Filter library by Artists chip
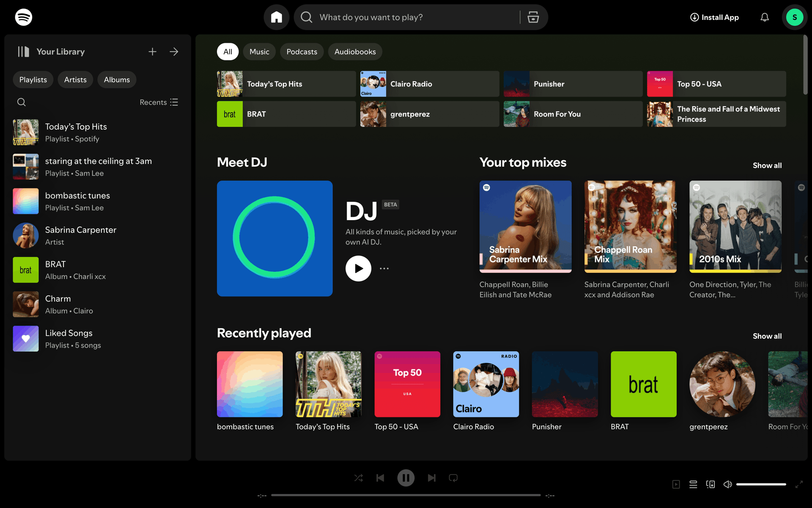This screenshot has width=812, height=508. 75,80
